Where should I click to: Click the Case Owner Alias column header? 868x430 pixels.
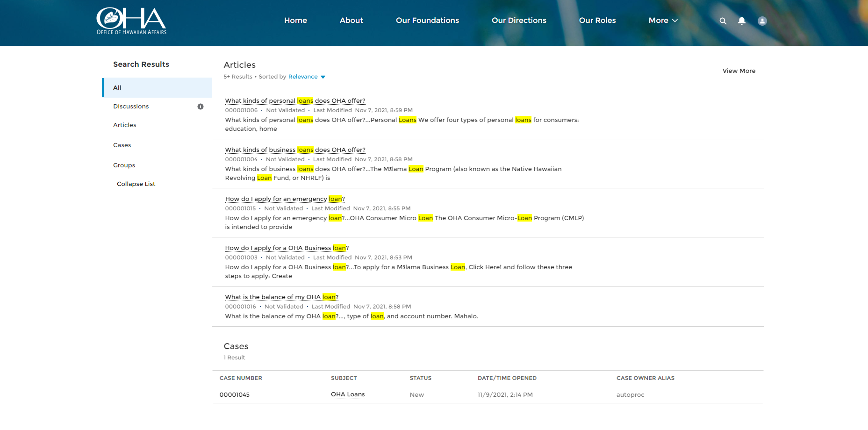(x=646, y=378)
